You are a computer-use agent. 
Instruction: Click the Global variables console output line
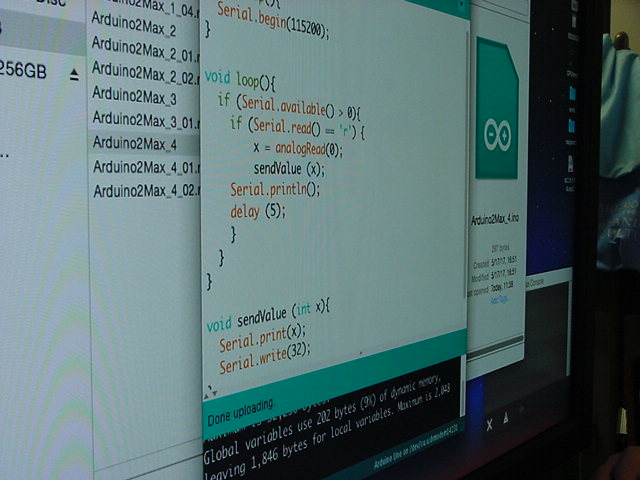tap(322, 419)
